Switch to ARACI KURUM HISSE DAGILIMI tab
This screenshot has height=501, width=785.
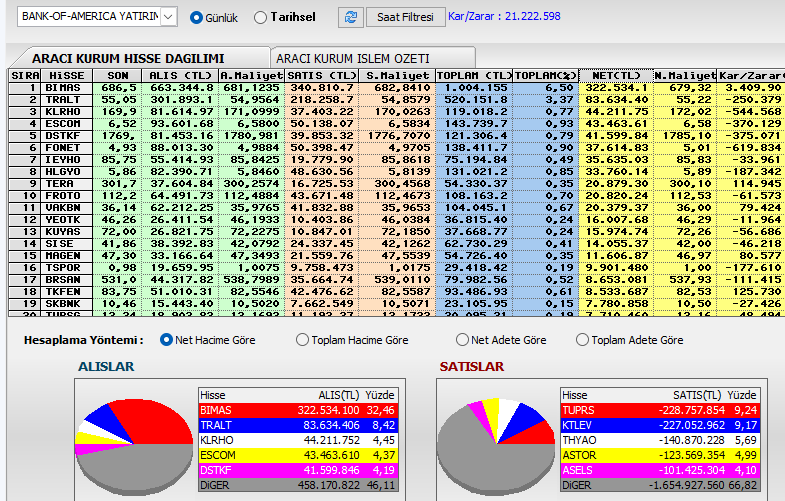[x=128, y=58]
